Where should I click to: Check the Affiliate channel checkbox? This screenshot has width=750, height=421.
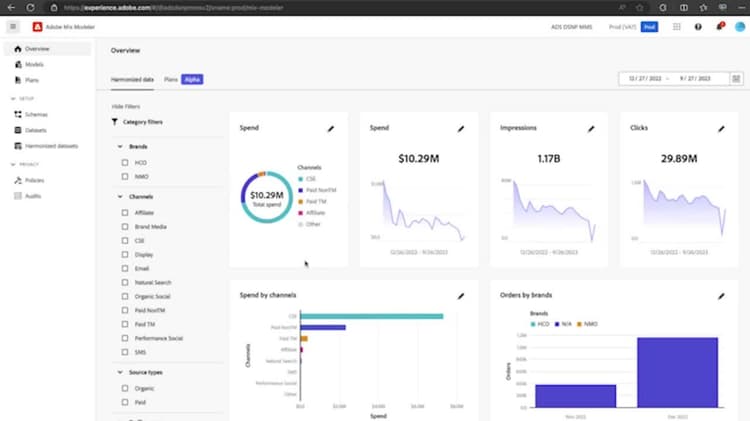(125, 212)
